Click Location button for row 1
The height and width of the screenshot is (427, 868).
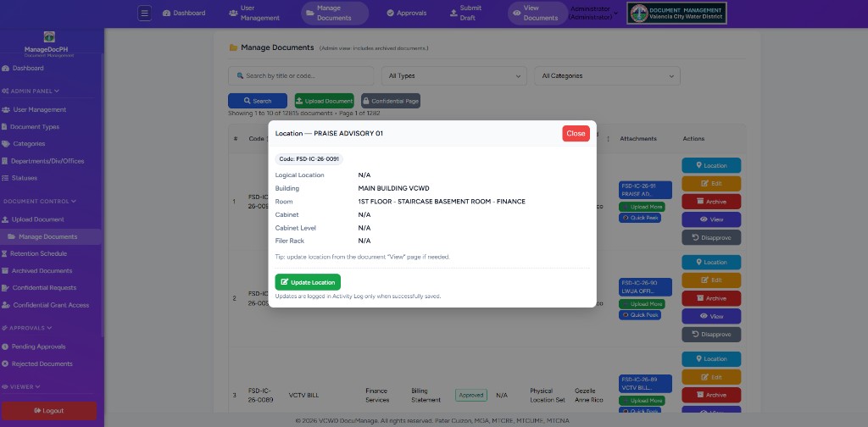tap(711, 165)
